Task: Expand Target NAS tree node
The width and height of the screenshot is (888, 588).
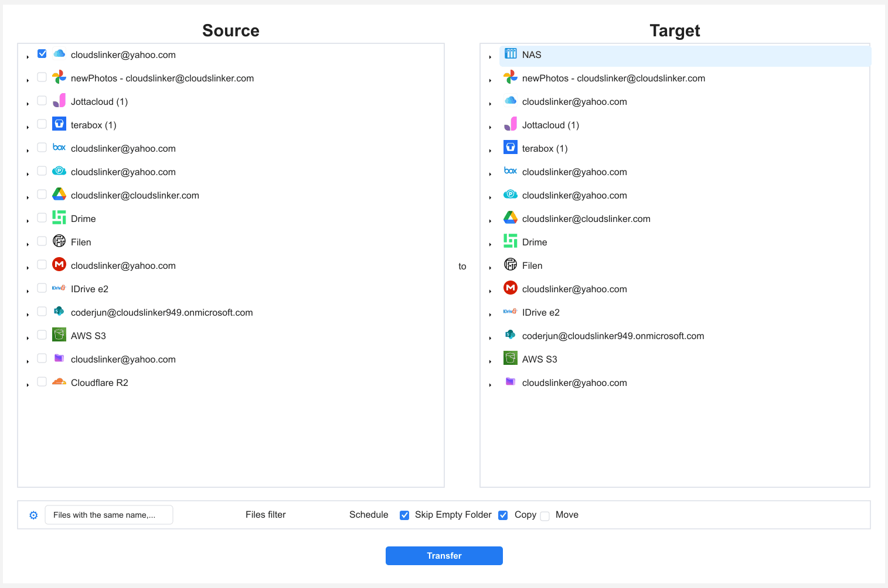Action: (x=490, y=57)
